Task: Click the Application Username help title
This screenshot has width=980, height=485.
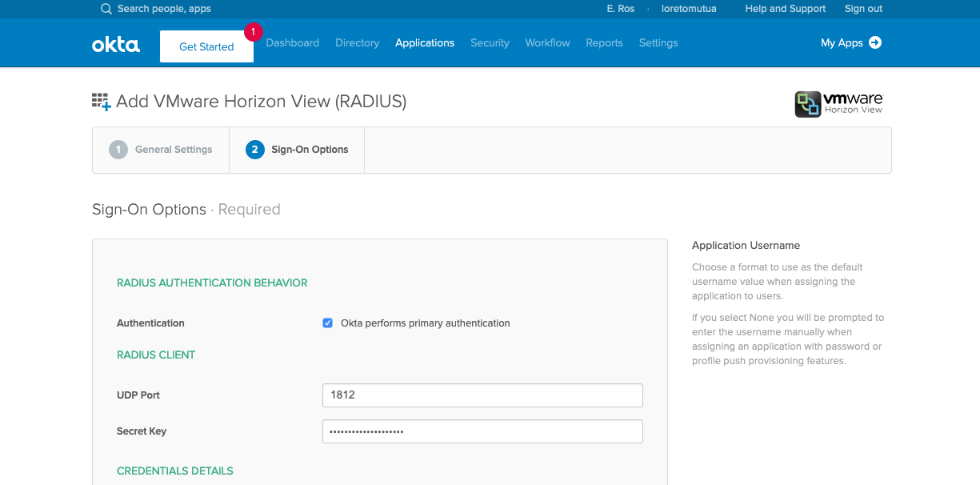Action: [746, 246]
